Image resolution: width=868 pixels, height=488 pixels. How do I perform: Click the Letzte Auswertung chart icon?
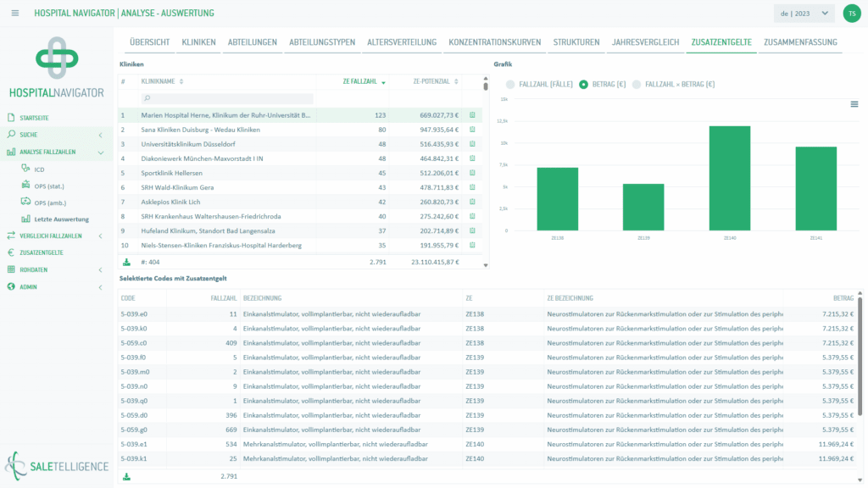pyautogui.click(x=25, y=219)
